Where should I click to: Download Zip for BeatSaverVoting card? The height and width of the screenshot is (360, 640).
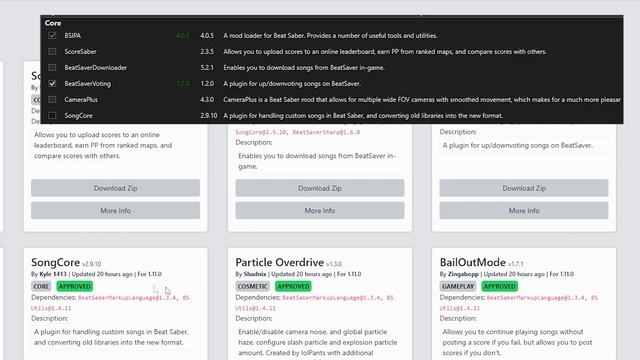point(524,188)
